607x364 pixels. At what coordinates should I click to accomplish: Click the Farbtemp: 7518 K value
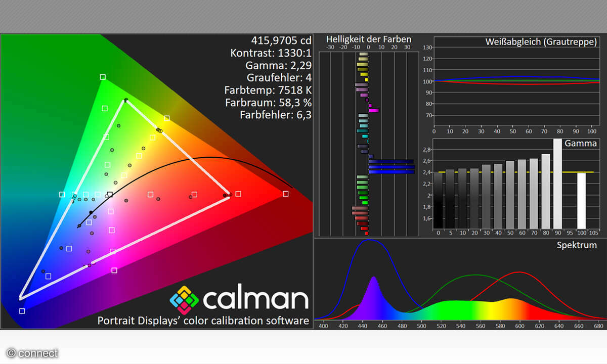click(268, 90)
